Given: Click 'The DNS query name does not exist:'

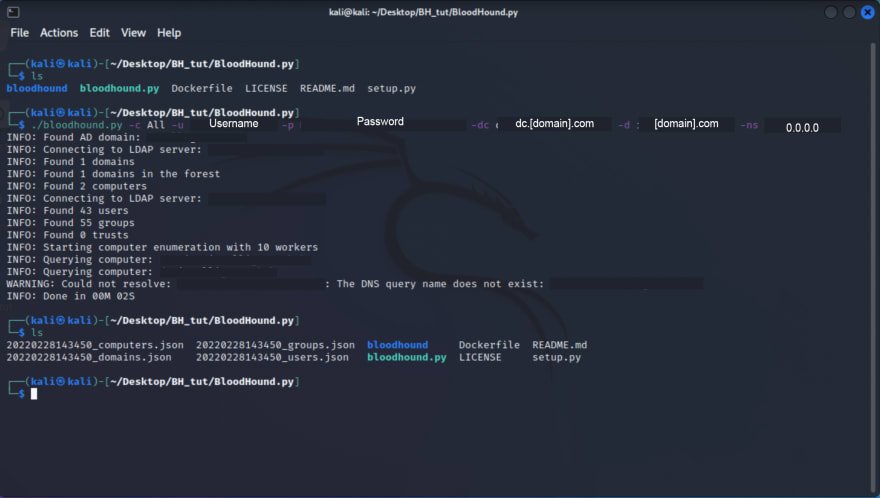Looking at the screenshot, I should pyautogui.click(x=440, y=284).
